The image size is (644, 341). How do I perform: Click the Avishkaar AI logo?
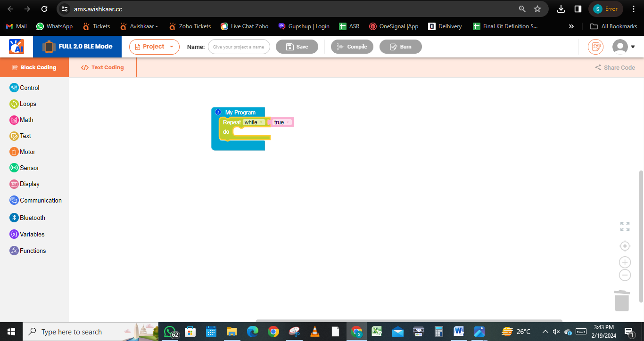(17, 47)
